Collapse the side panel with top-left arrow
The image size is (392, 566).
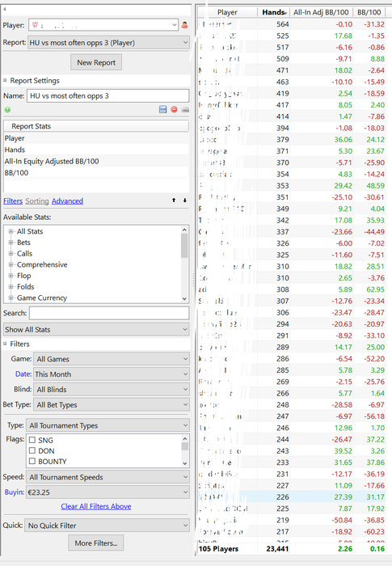[5, 9]
